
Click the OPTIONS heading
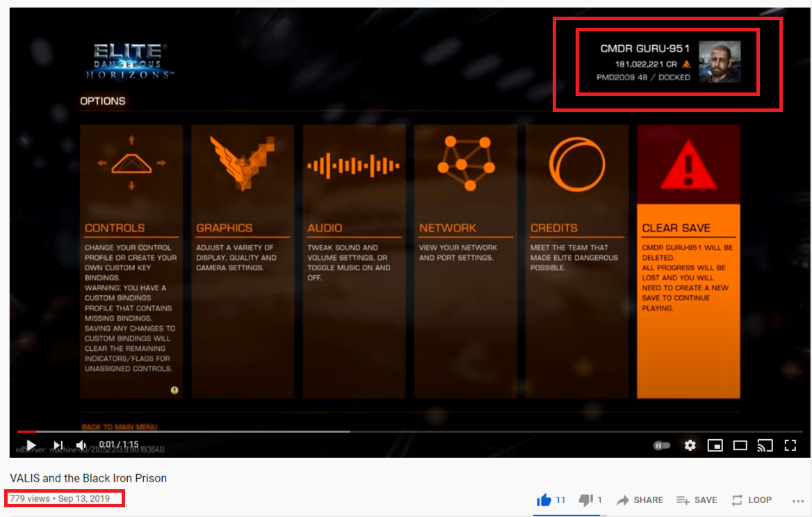click(102, 101)
